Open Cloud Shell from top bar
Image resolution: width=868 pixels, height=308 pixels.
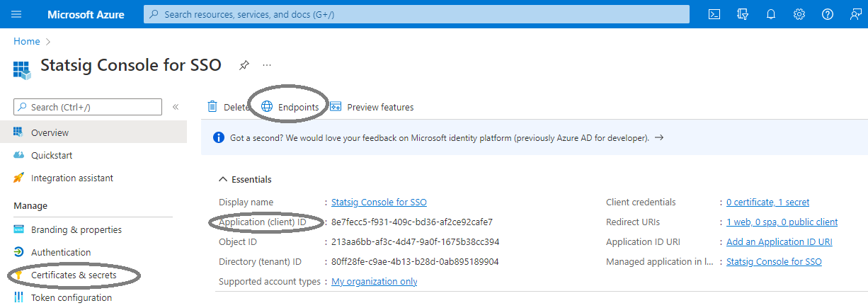pos(715,14)
